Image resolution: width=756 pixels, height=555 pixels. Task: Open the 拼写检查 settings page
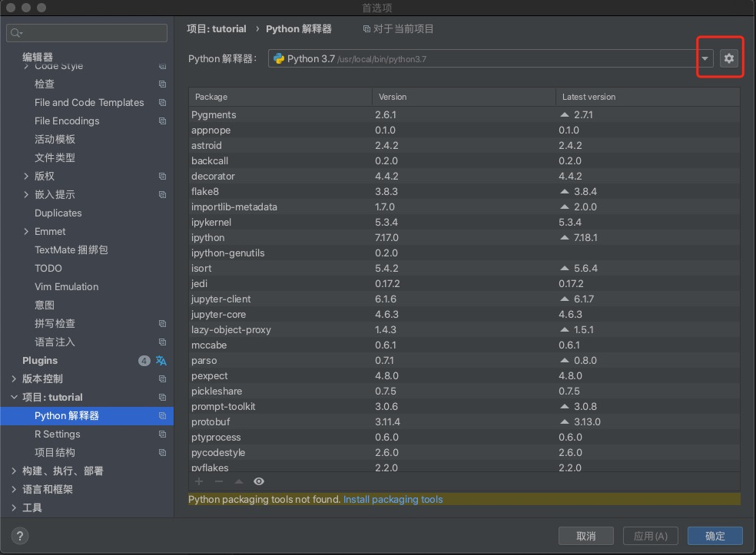[x=55, y=324]
